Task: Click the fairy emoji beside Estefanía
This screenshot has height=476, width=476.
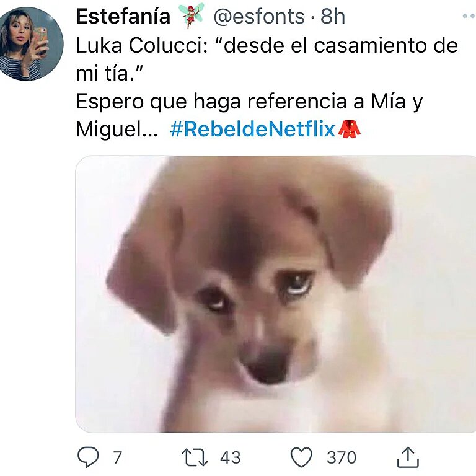Action: tap(191, 15)
